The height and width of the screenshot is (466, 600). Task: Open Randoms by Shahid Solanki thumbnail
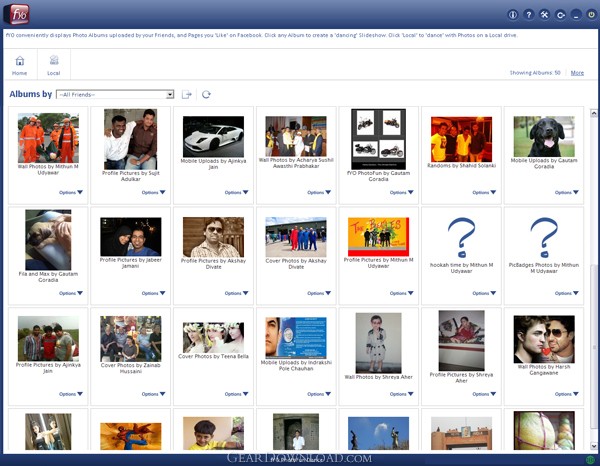point(461,140)
